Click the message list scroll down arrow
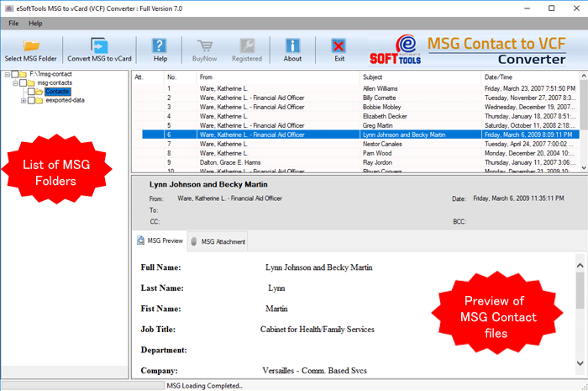The width and height of the screenshot is (588, 391). tap(584, 167)
